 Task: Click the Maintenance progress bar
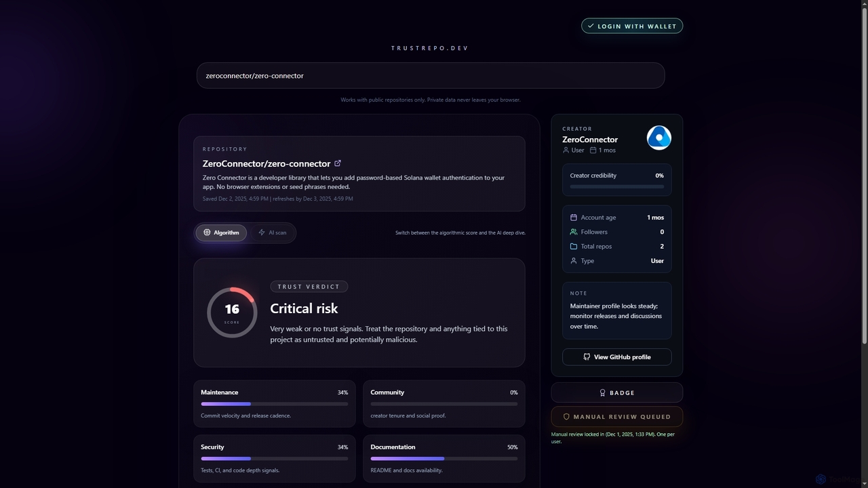pos(274,404)
